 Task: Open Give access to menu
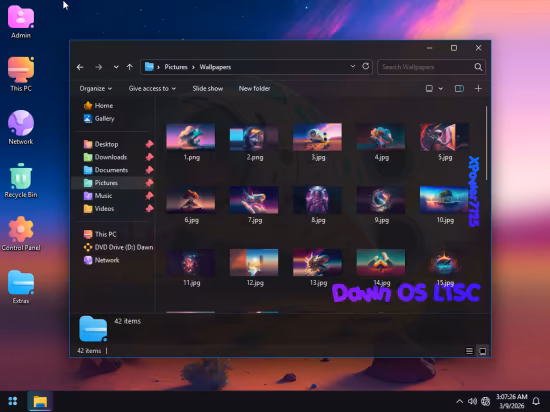tap(152, 88)
